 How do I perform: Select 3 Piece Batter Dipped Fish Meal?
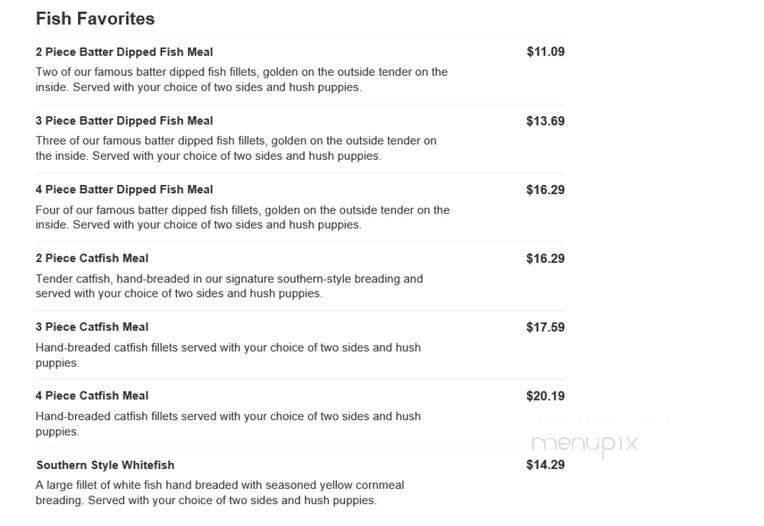tap(124, 121)
